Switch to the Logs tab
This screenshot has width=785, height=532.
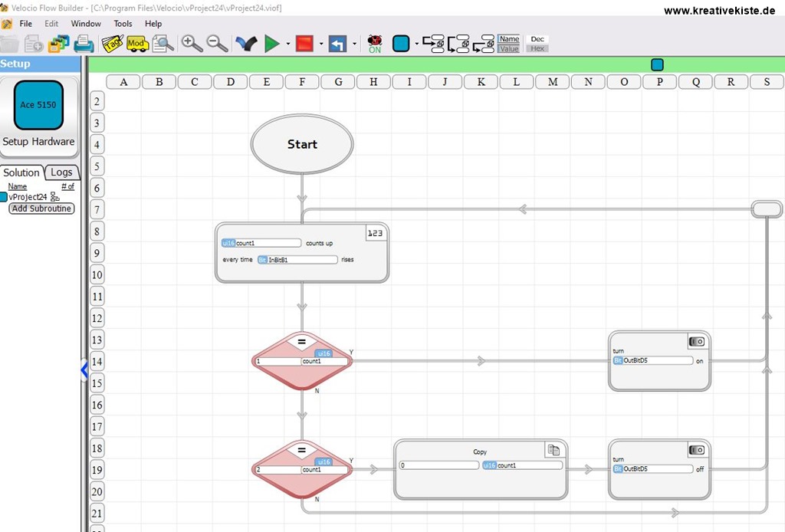[x=62, y=172]
